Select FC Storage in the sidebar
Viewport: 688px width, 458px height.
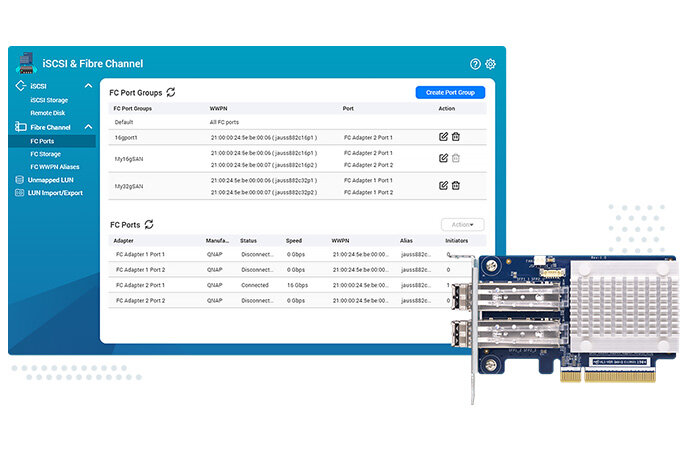point(46,154)
